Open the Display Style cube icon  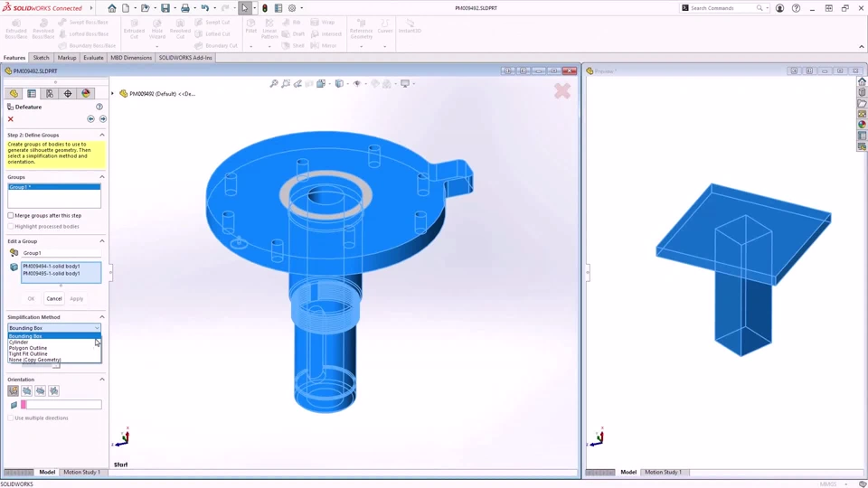coord(339,83)
